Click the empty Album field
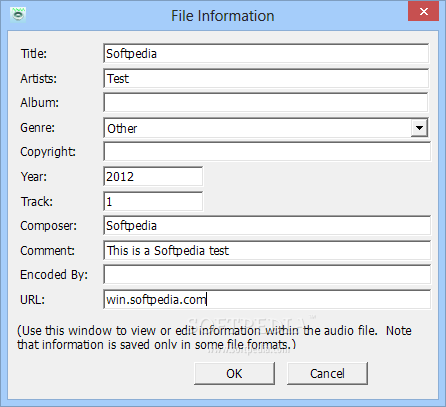The height and width of the screenshot is (407, 446). 266,102
